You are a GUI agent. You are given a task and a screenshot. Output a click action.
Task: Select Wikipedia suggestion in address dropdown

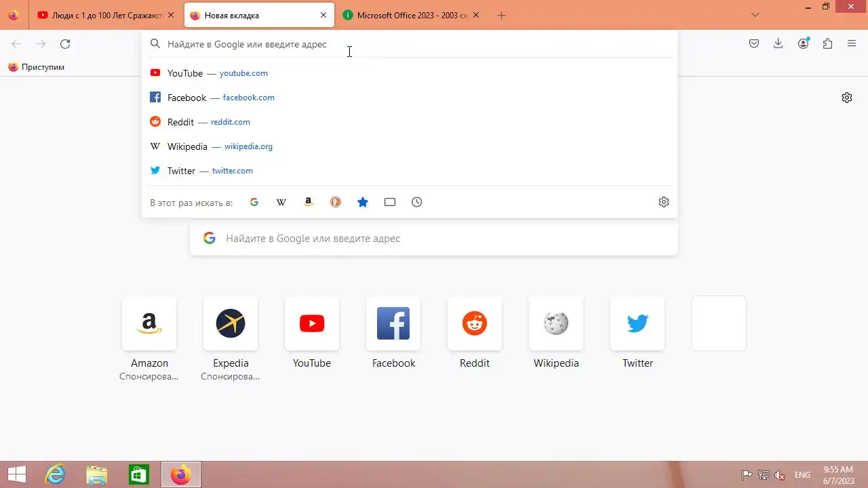pos(410,146)
